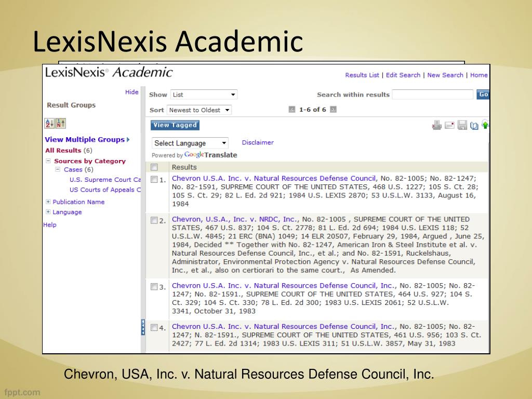Open result 3 Chevron case link
Viewport: 532px width, 399px height.
coord(283,285)
